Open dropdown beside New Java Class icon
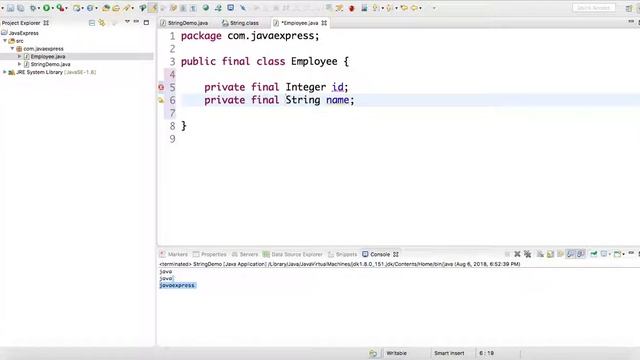The height and width of the screenshot is (360, 640). (x=96, y=8)
